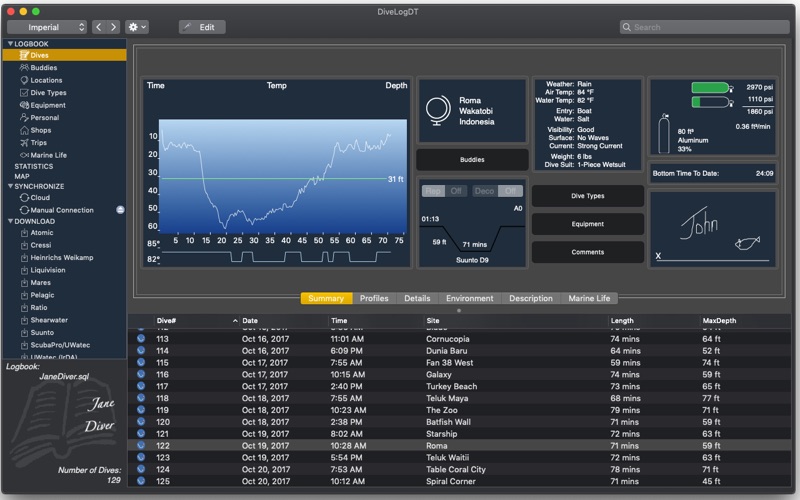Click the split divider dot below tabs

(x=459, y=310)
